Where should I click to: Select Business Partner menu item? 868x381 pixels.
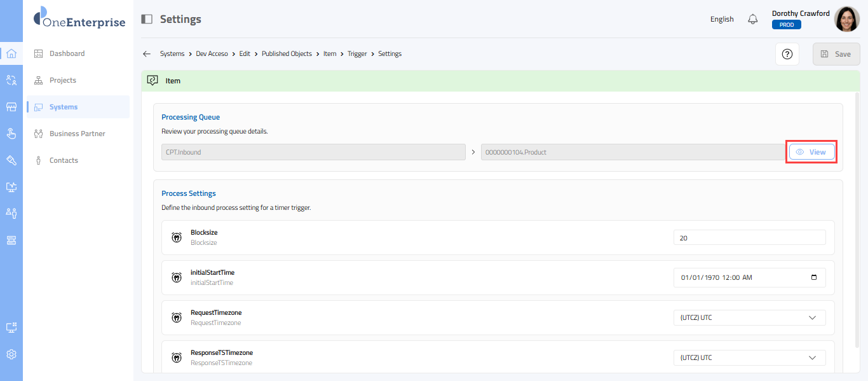[x=77, y=134]
